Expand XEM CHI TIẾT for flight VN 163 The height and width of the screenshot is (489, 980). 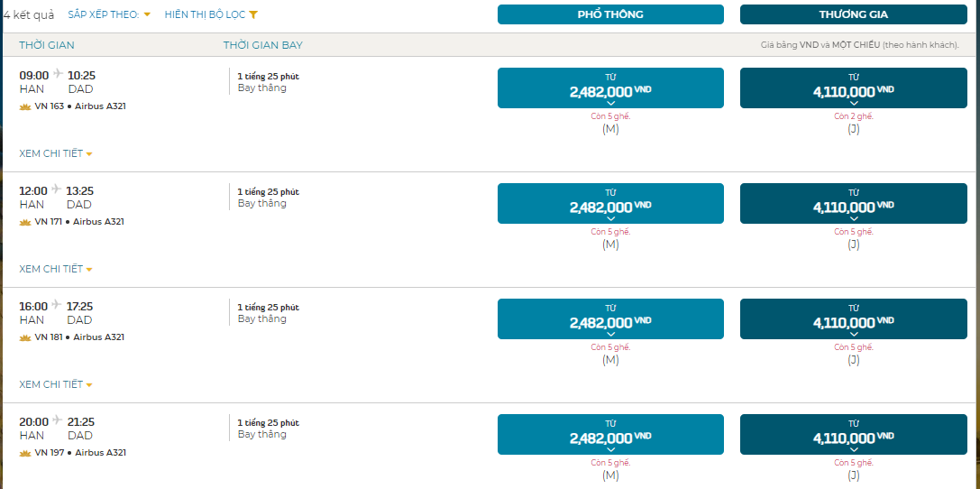tap(56, 154)
